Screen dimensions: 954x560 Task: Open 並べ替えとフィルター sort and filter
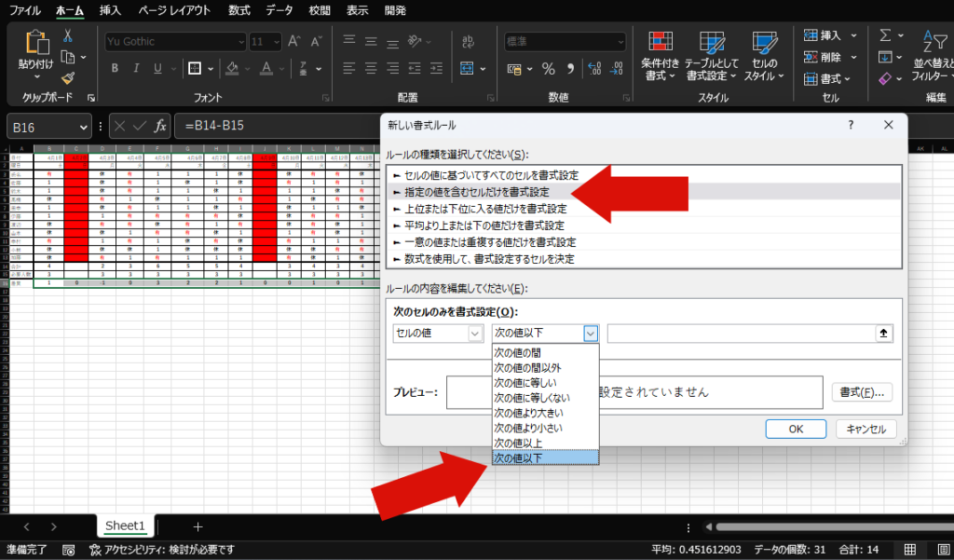pyautogui.click(x=932, y=56)
